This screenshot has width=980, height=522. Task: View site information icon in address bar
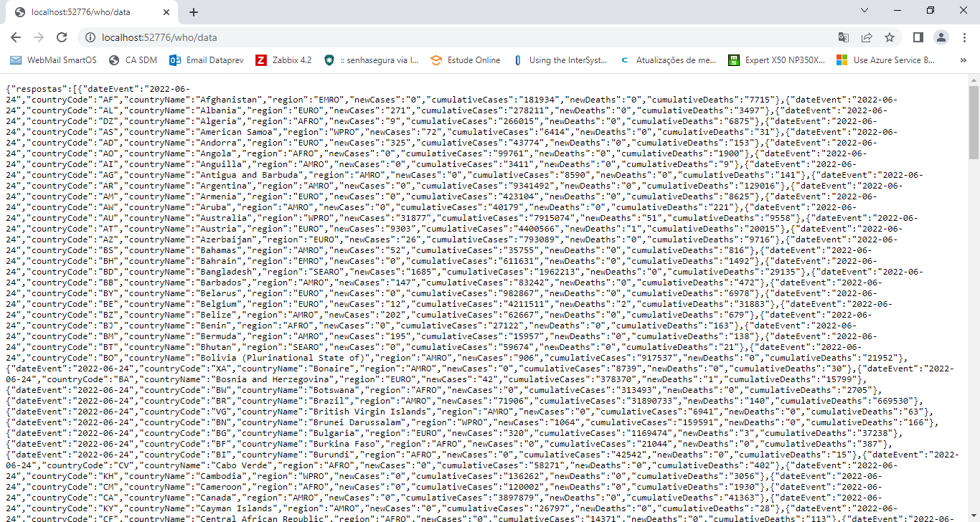click(x=89, y=37)
